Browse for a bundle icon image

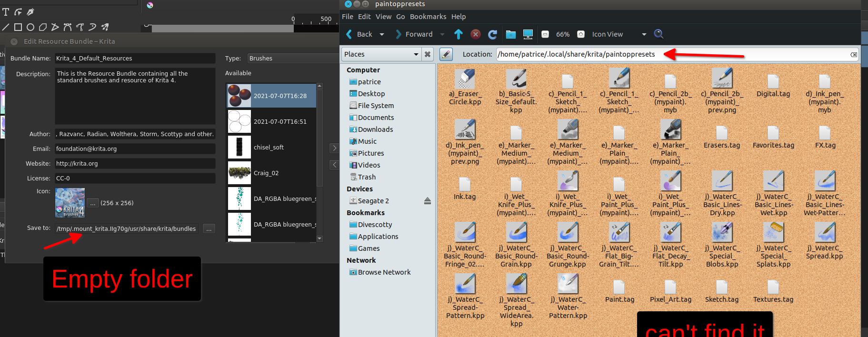coord(93,203)
